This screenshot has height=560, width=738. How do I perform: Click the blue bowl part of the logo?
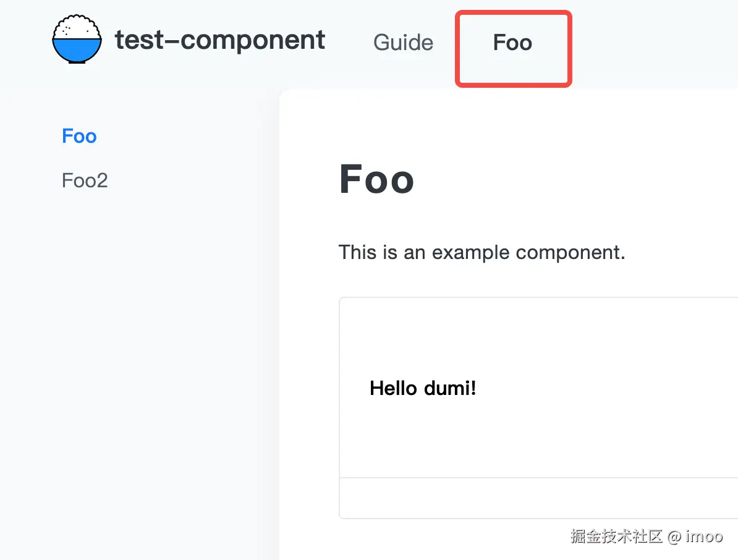tap(77, 49)
